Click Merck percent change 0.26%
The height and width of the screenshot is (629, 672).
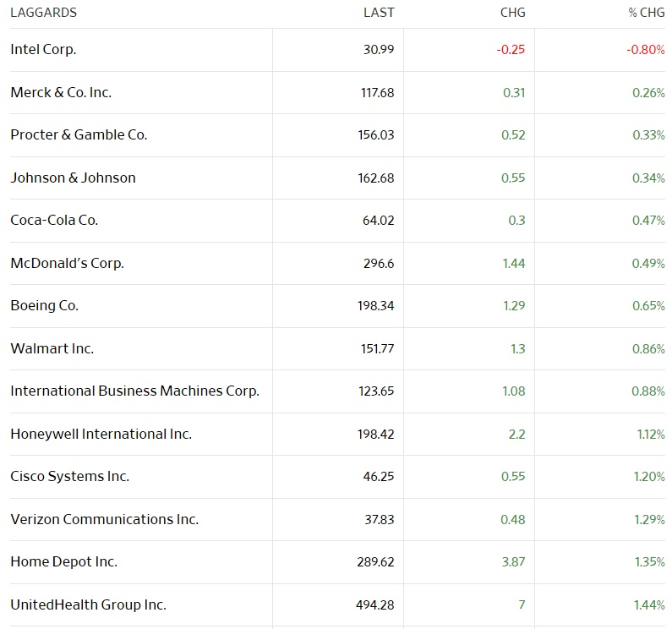[649, 92]
